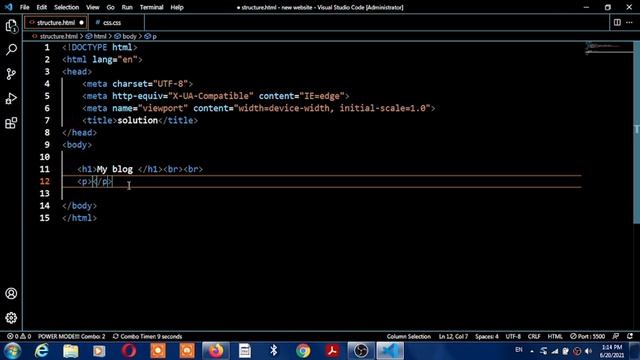Open Firefox from taskbar
The height and width of the screenshot is (360, 640).
216,351
